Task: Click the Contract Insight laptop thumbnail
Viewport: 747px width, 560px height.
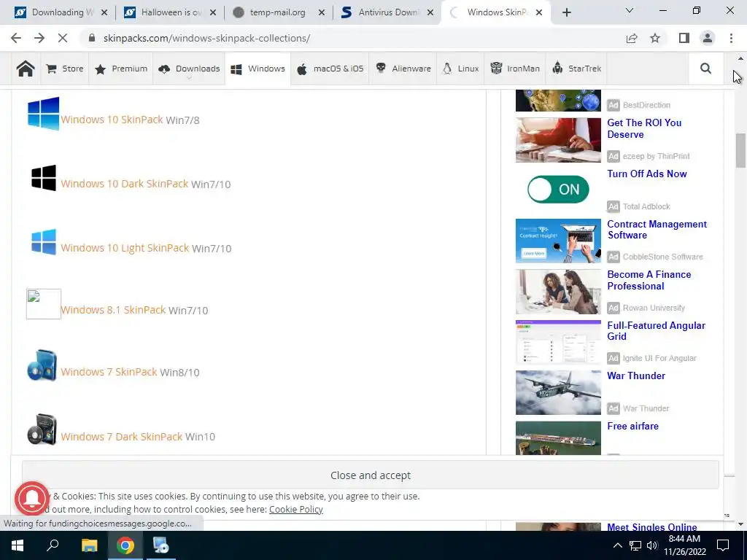Action: 558,241
